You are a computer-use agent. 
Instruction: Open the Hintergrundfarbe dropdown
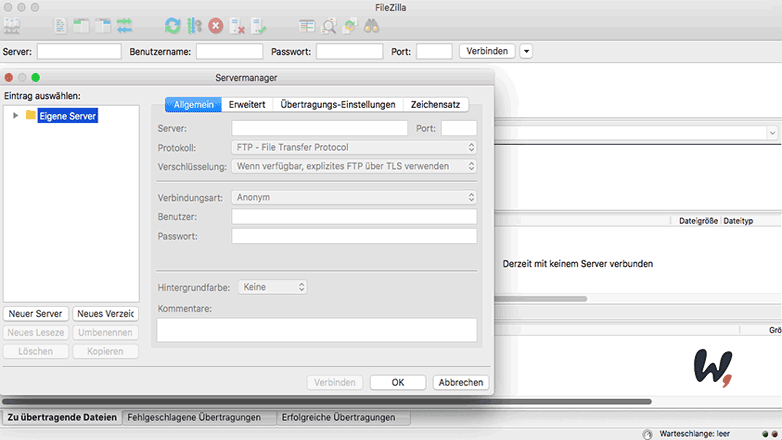(x=272, y=287)
